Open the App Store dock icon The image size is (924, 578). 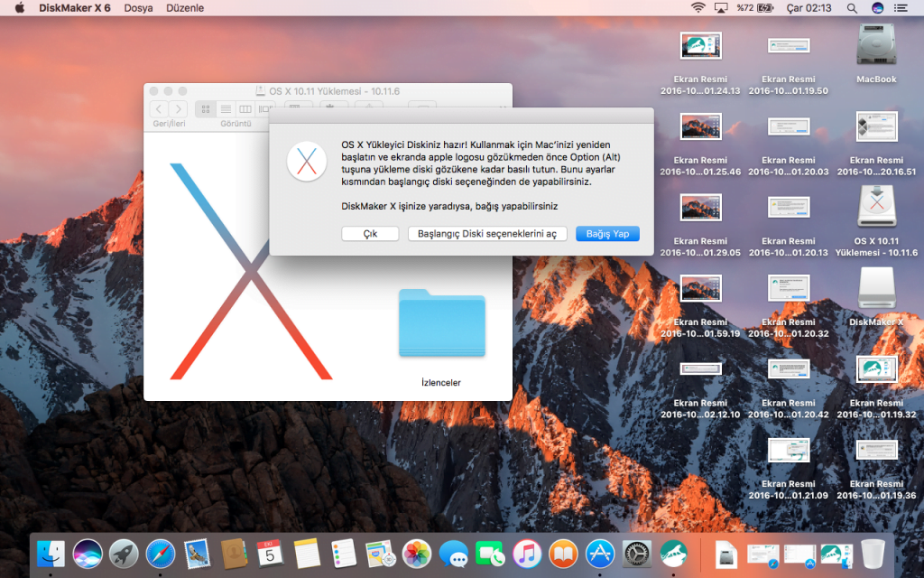click(x=600, y=553)
